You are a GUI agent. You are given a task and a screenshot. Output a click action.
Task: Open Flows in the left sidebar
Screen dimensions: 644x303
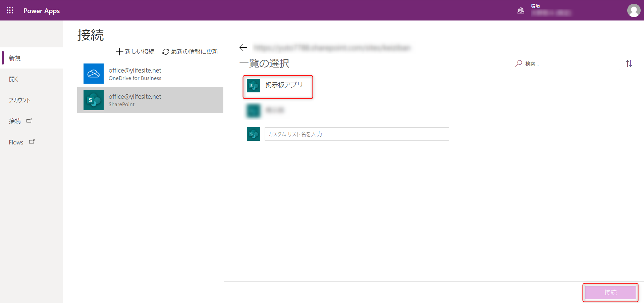point(16,142)
